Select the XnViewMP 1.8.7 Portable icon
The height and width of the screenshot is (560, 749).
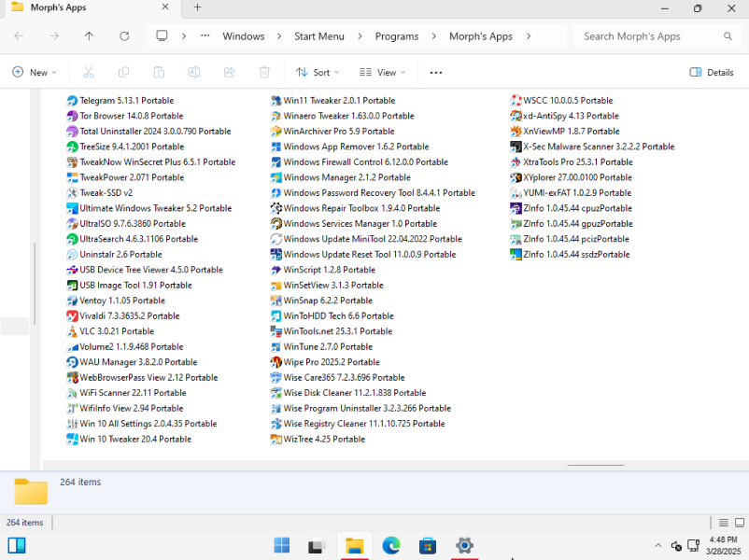coord(516,132)
